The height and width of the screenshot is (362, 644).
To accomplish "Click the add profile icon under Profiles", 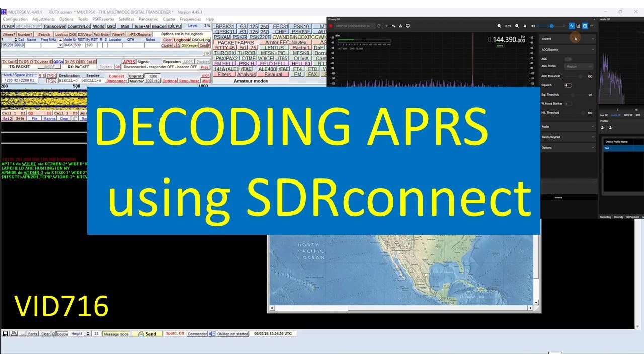I will [x=603, y=128].
